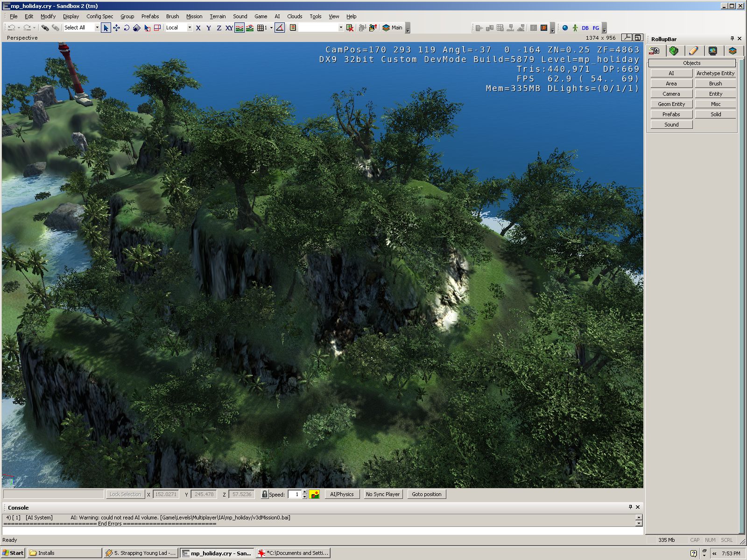747x560 pixels.
Task: Open the Prefabs menu
Action: pos(150,16)
